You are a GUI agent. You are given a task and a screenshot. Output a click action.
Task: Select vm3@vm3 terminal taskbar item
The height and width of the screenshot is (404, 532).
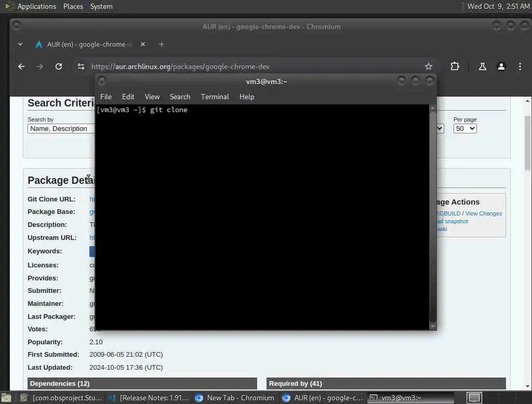click(x=411, y=398)
